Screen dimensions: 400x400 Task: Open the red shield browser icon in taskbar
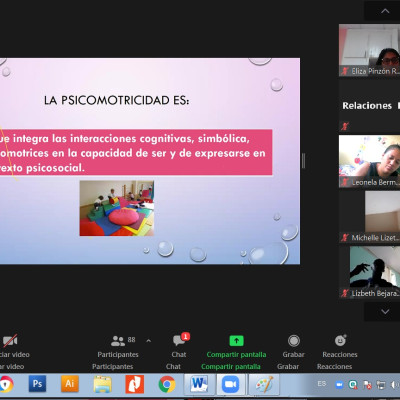coord(6,384)
